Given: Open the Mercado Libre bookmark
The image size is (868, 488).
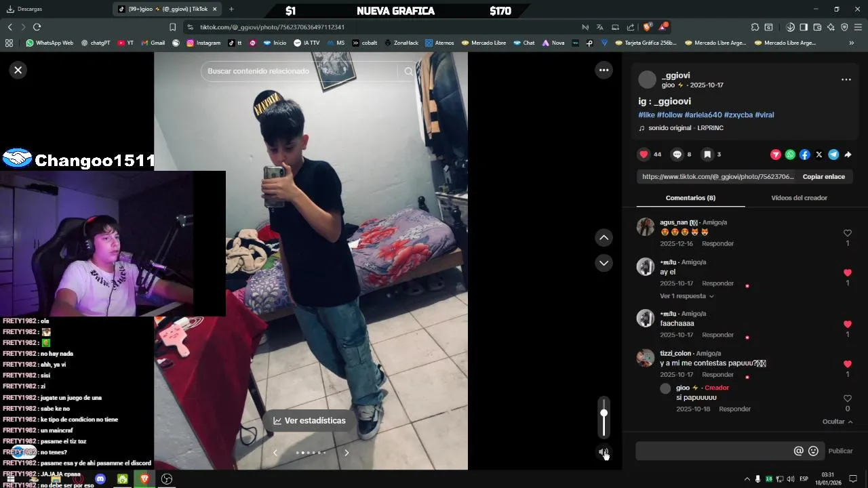Looking at the screenshot, I should [484, 43].
